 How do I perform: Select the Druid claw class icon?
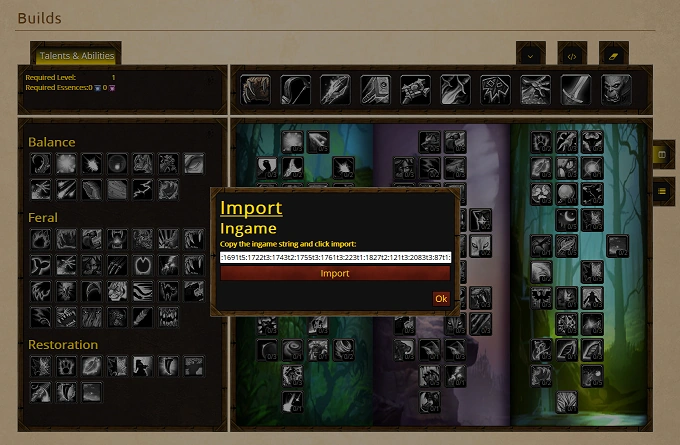pyautogui.click(x=255, y=90)
